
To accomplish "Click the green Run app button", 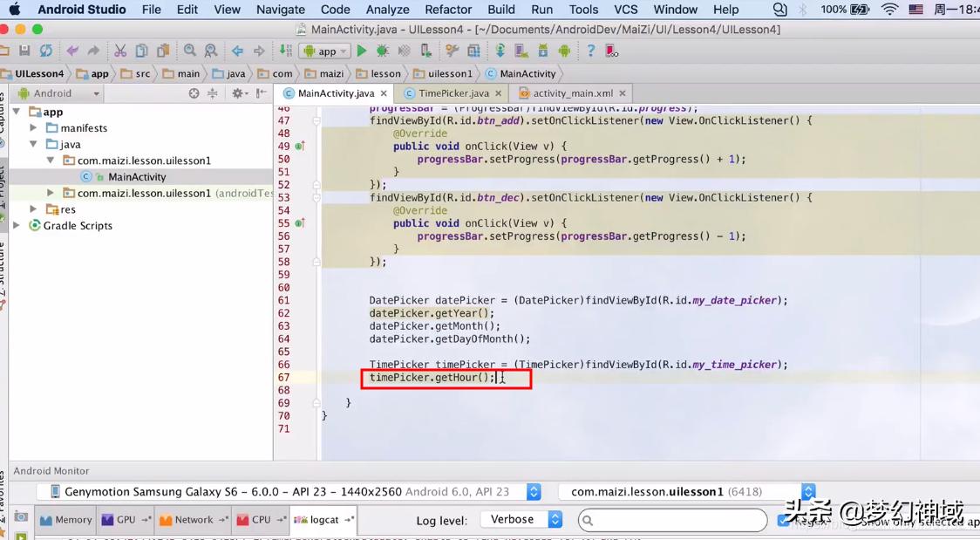I will tap(362, 51).
